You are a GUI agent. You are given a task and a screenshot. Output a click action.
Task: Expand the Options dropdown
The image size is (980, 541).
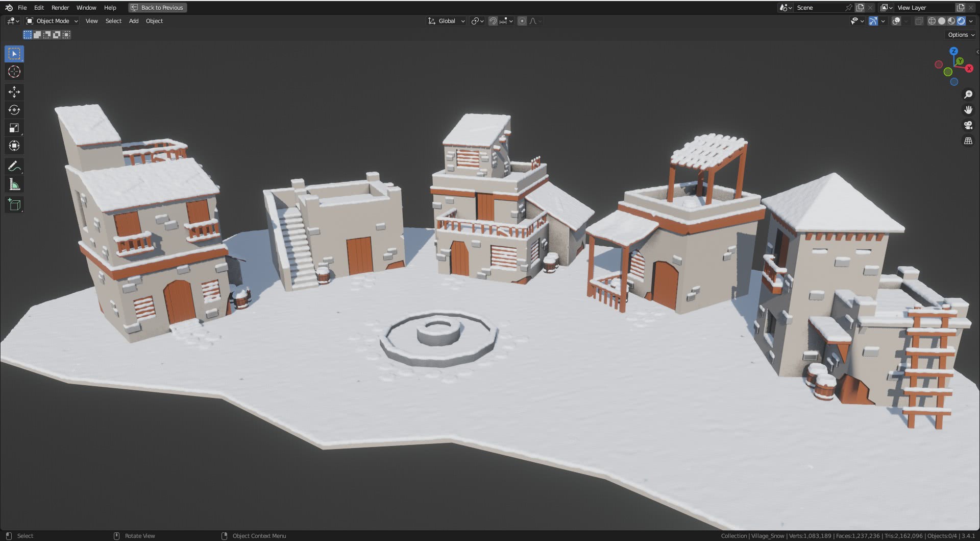(961, 35)
